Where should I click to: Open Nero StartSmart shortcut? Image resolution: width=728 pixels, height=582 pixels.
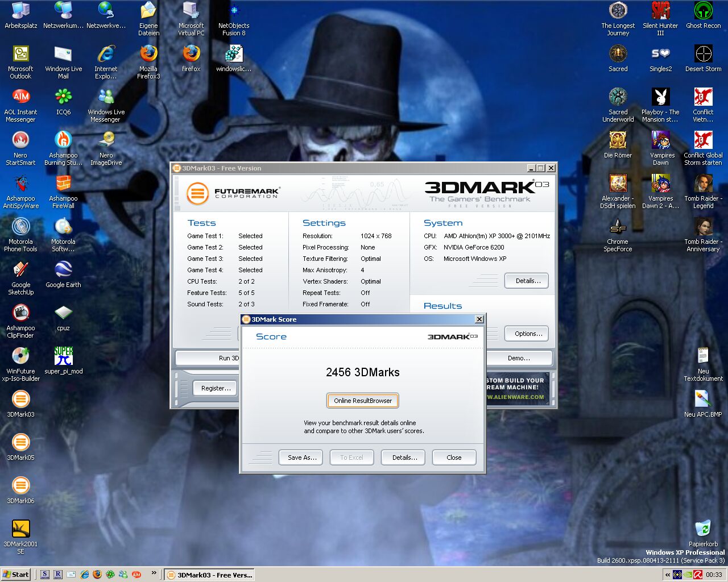[21, 148]
